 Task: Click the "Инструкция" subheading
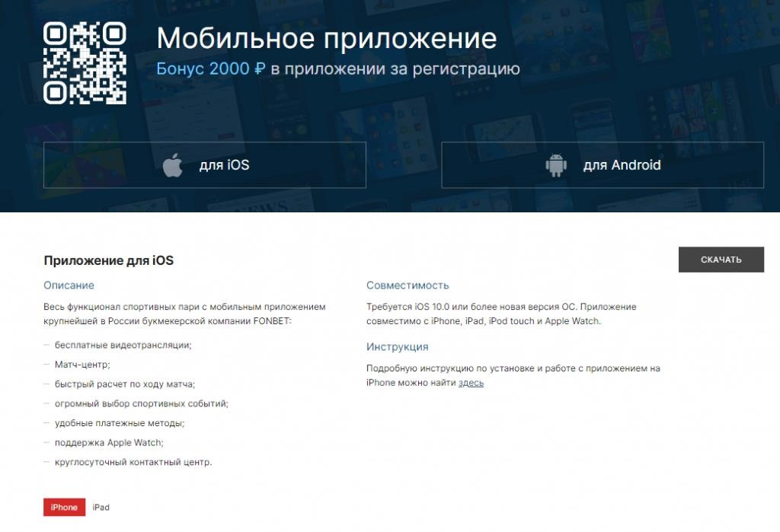click(398, 346)
